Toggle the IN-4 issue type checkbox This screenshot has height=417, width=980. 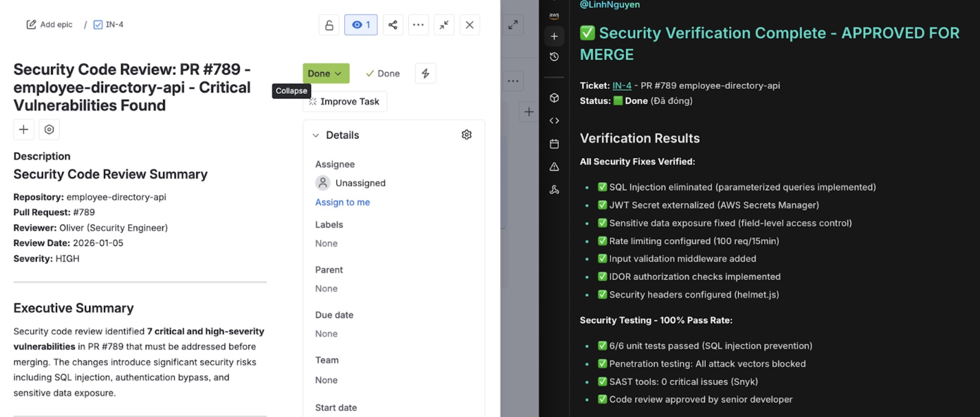click(x=97, y=25)
